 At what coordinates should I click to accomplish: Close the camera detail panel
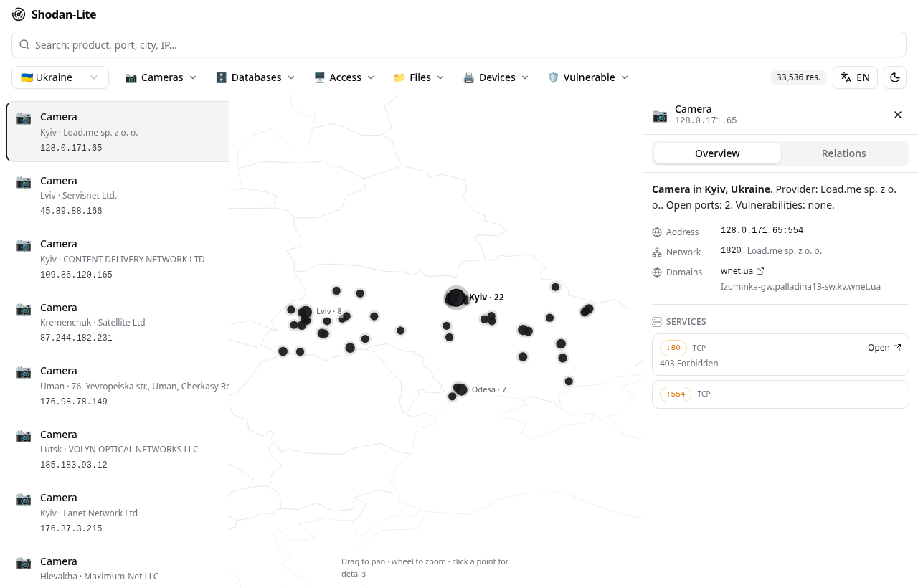(898, 115)
